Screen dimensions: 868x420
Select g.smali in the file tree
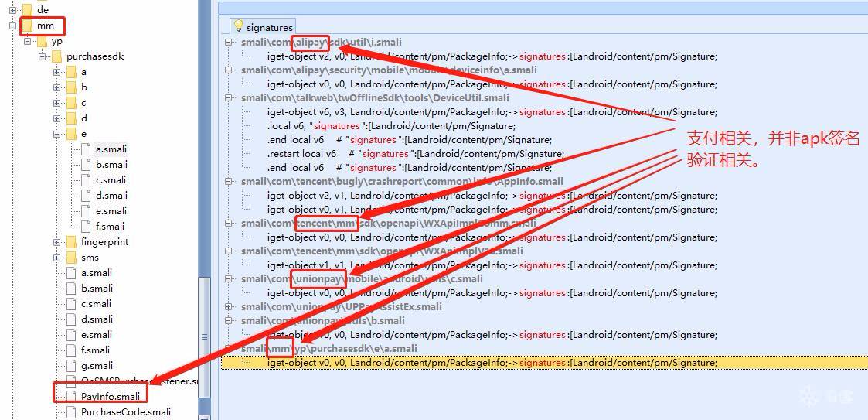(97, 366)
